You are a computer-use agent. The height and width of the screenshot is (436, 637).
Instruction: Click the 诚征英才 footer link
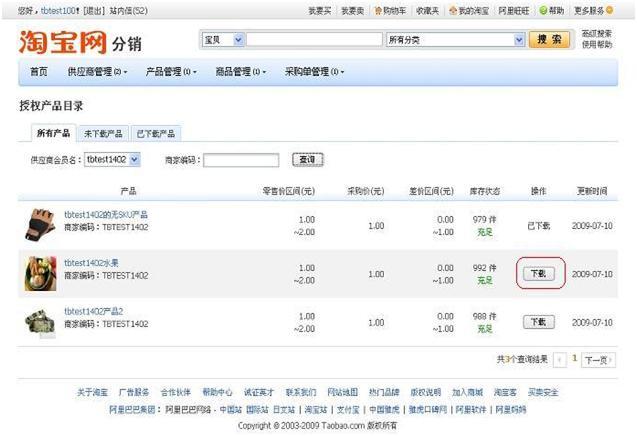coord(259,392)
